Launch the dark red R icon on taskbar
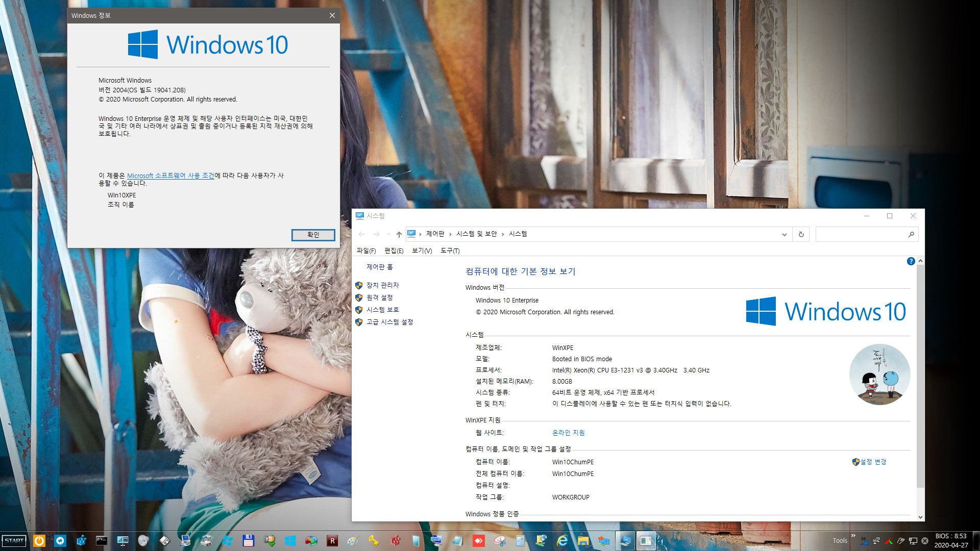Viewport: 980px width, 551px height. click(332, 541)
